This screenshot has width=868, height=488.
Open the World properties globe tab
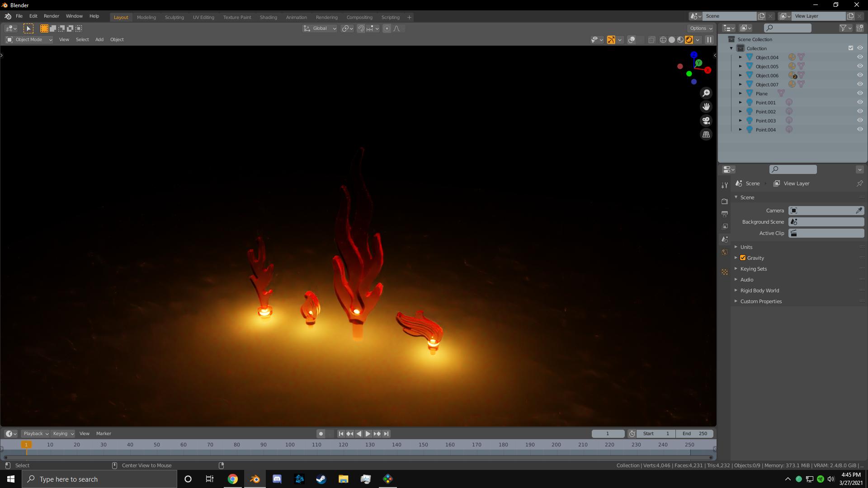point(725,252)
